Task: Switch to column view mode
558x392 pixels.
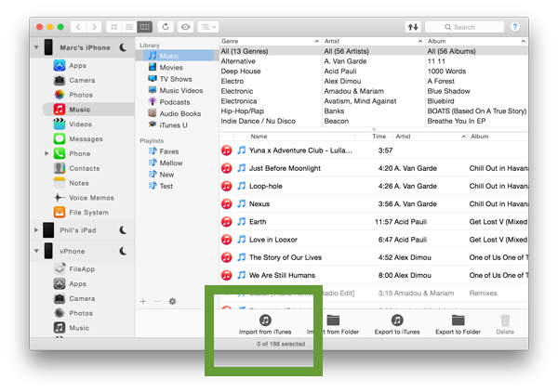Action: tap(144, 27)
